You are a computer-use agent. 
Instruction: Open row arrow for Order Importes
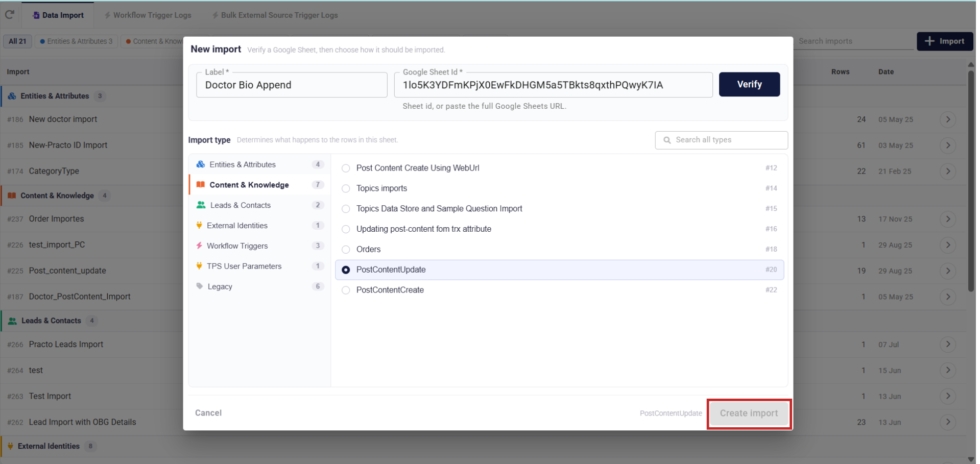(x=948, y=219)
